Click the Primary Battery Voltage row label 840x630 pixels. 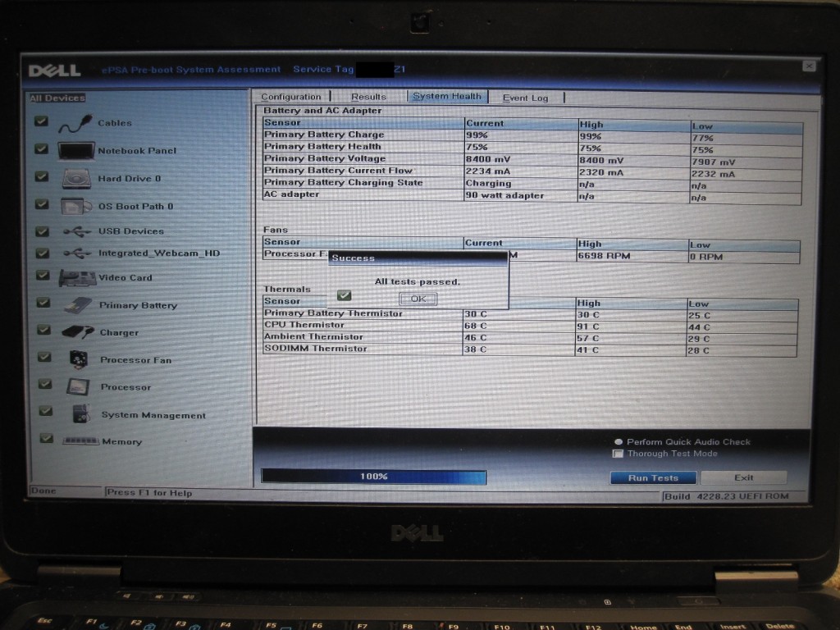pyautogui.click(x=325, y=158)
